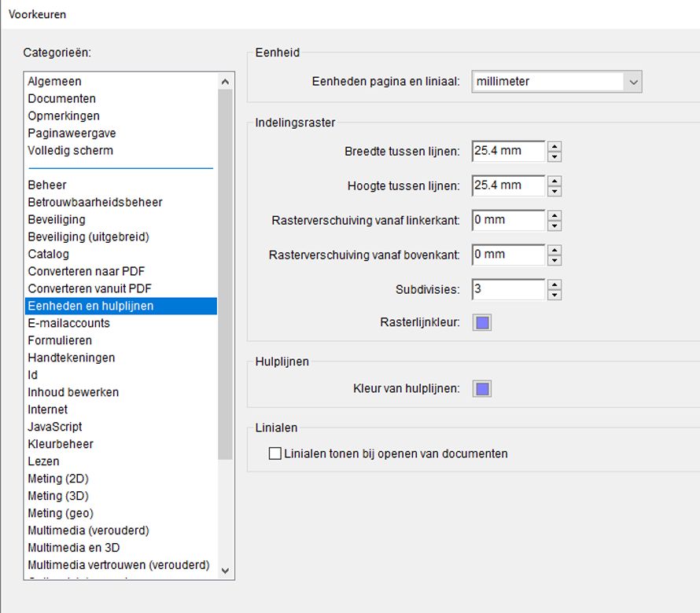Viewport: 700px width, 613px height.
Task: Increase Breedte tussen lijnen with up arrow
Action: click(554, 146)
